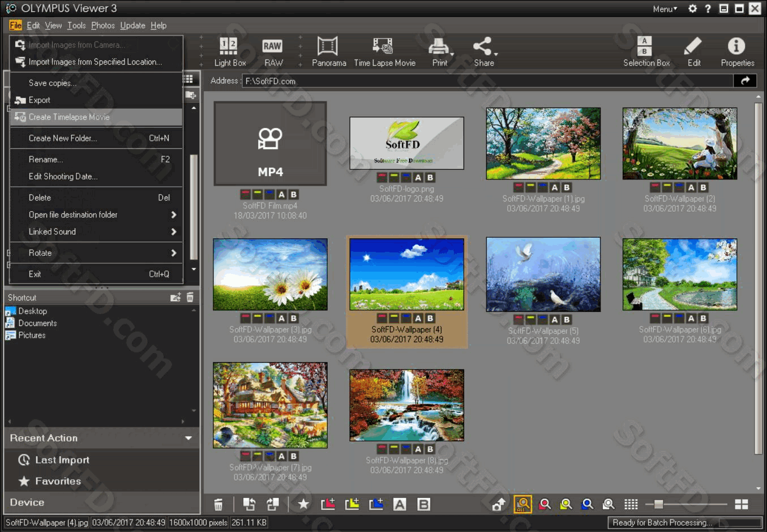Open the Selection Box tool
Image resolution: width=767 pixels, height=532 pixels.
(646, 52)
